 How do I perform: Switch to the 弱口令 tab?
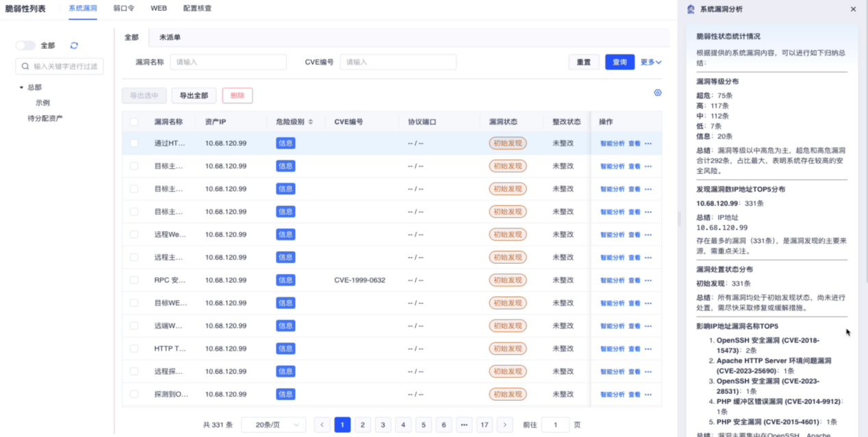pos(123,9)
